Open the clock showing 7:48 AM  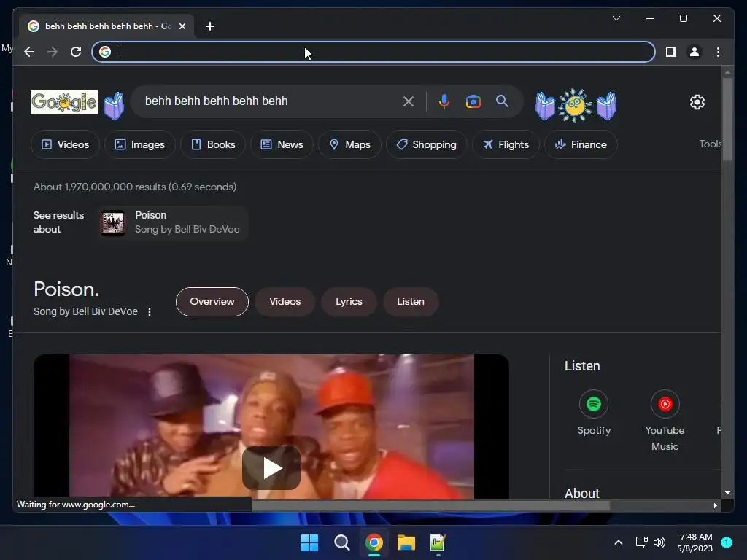[x=694, y=542]
